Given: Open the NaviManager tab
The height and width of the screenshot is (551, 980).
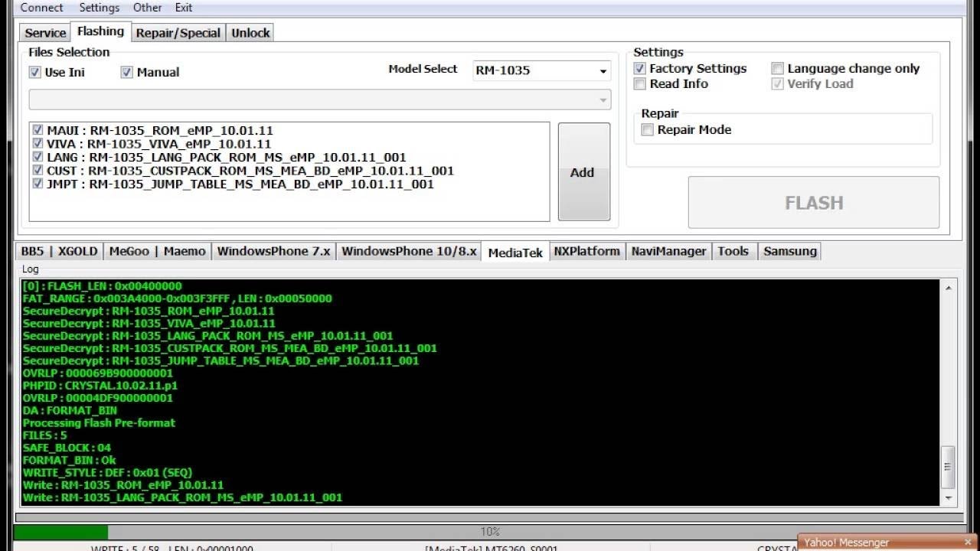Looking at the screenshot, I should click(668, 251).
